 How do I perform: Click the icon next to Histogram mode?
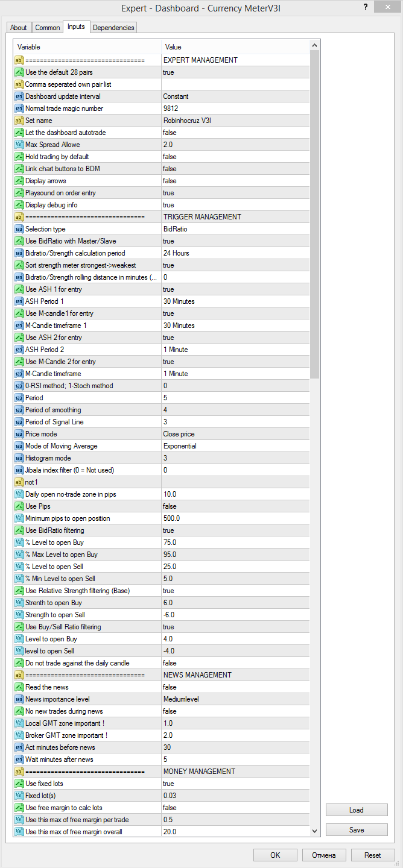[19, 458]
